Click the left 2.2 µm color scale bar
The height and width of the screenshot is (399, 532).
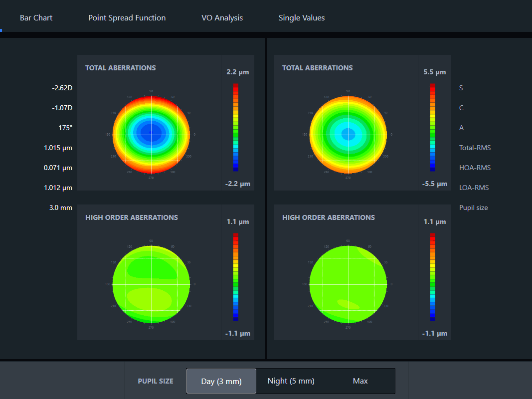tap(236, 128)
